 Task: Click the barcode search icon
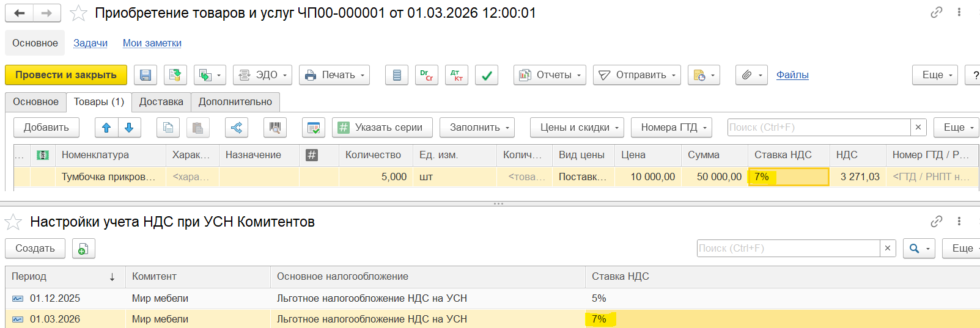pyautogui.click(x=275, y=128)
